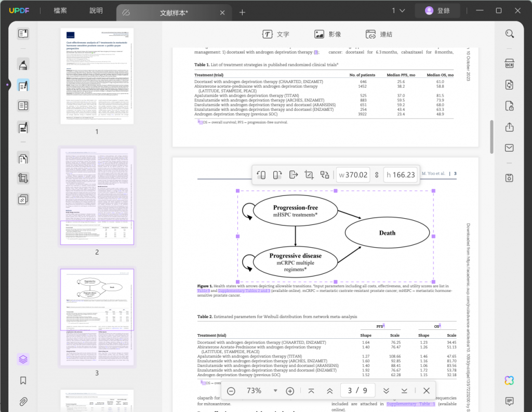Open the comments panel chat icon
This screenshot has height=412, width=532.
pos(509,401)
